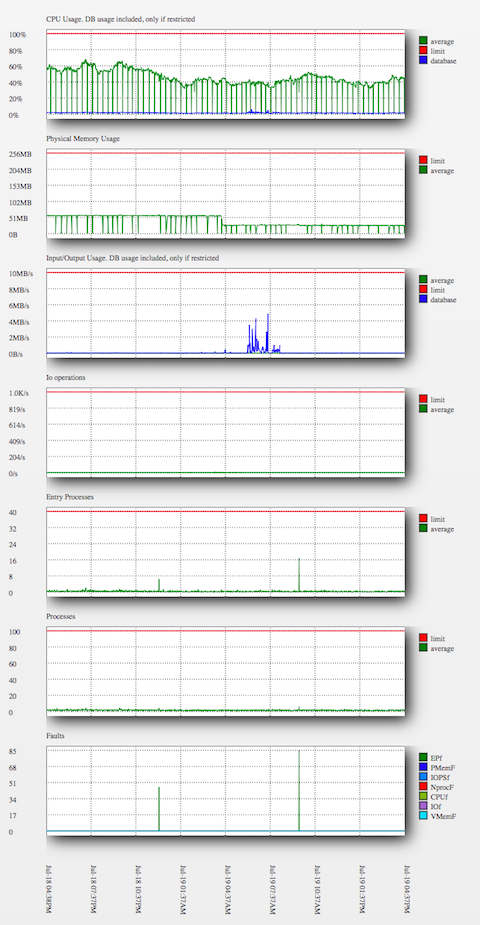The height and width of the screenshot is (925, 480).
Task: Click the 10MB/s label on Input/Output axis
Action: [19, 274]
